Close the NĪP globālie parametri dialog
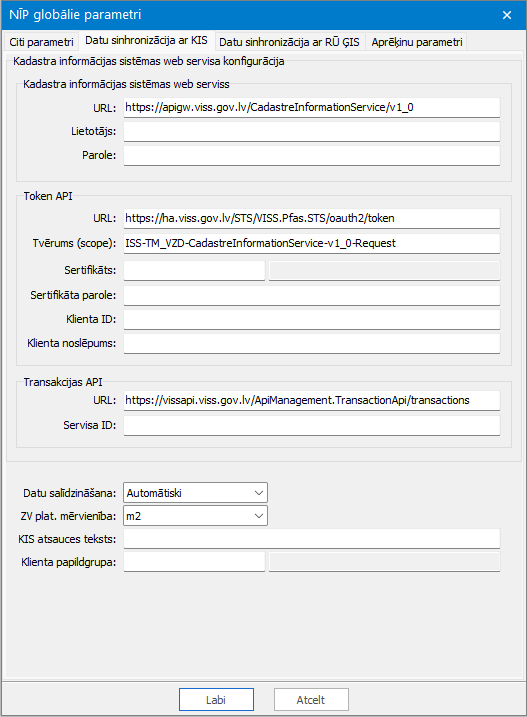This screenshot has width=527, height=717. point(507,15)
